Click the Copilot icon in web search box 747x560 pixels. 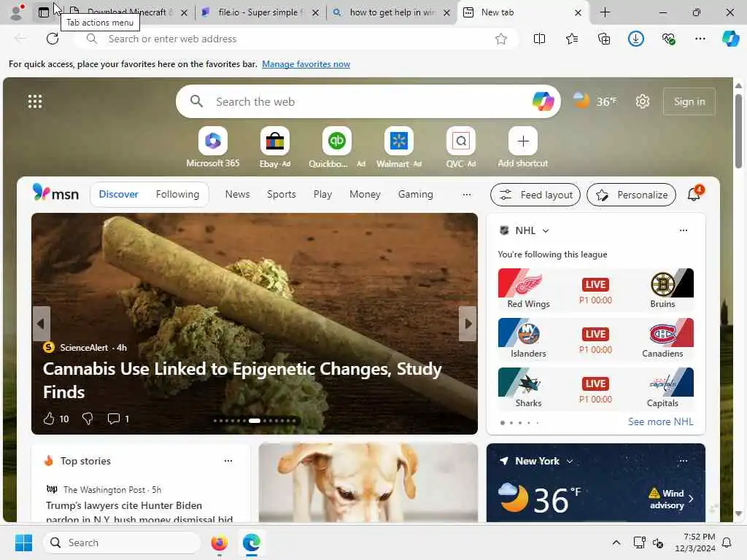pyautogui.click(x=543, y=101)
